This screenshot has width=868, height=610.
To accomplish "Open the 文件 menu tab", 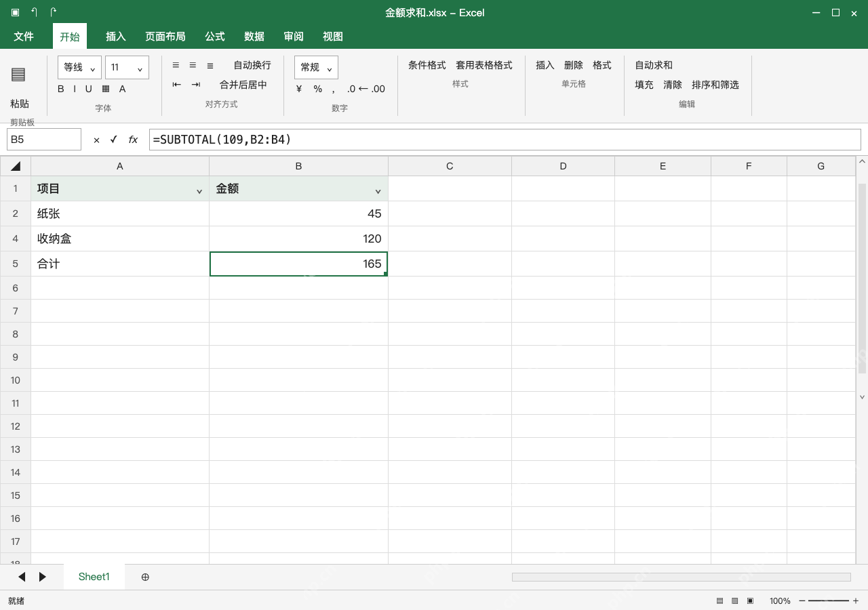I will click(24, 37).
